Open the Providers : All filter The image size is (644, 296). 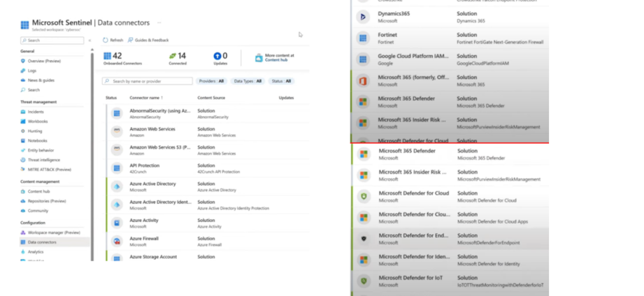click(x=211, y=81)
